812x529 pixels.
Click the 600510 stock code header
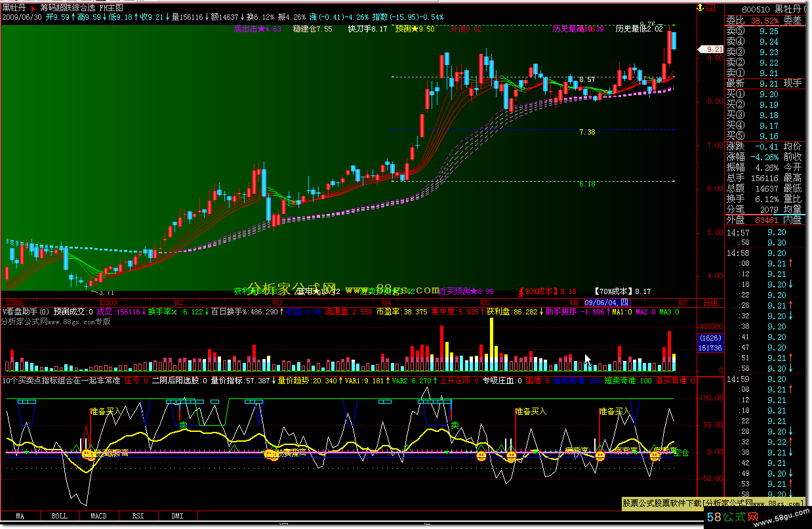(757, 9)
